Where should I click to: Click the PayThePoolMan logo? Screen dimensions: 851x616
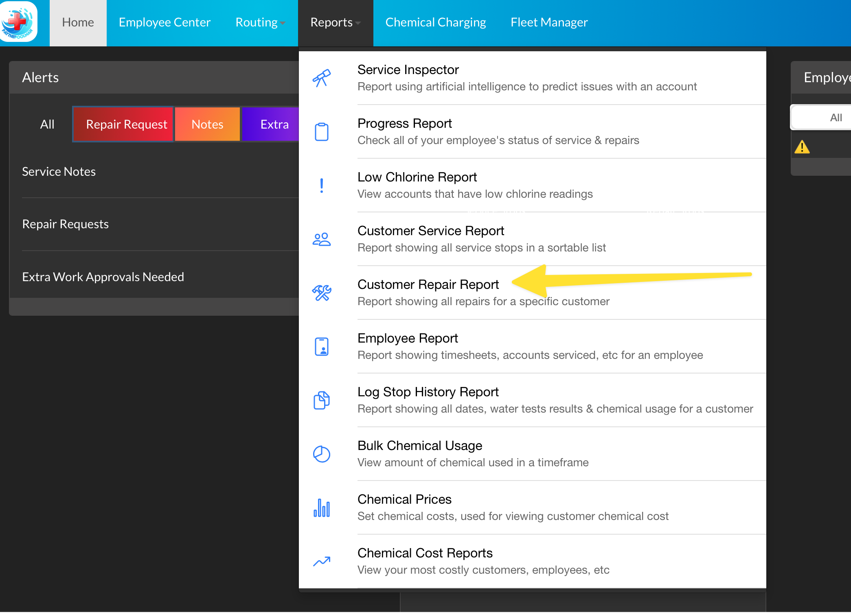point(18,22)
